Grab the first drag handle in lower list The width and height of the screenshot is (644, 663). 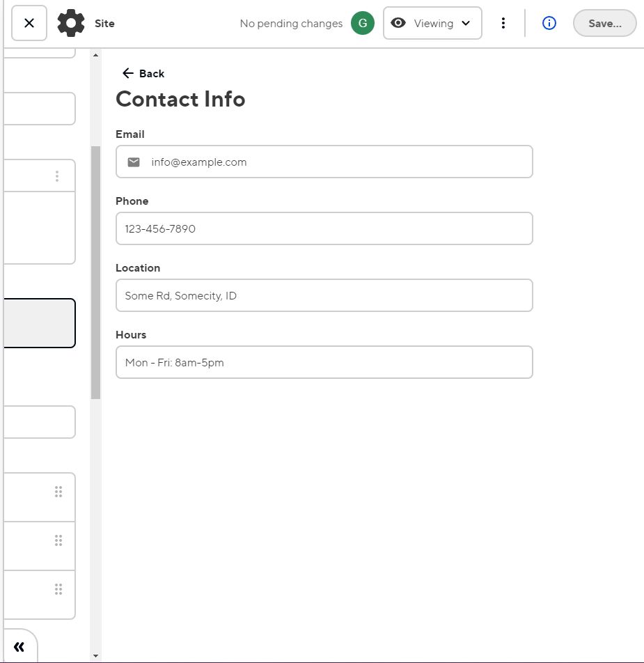tap(58, 492)
